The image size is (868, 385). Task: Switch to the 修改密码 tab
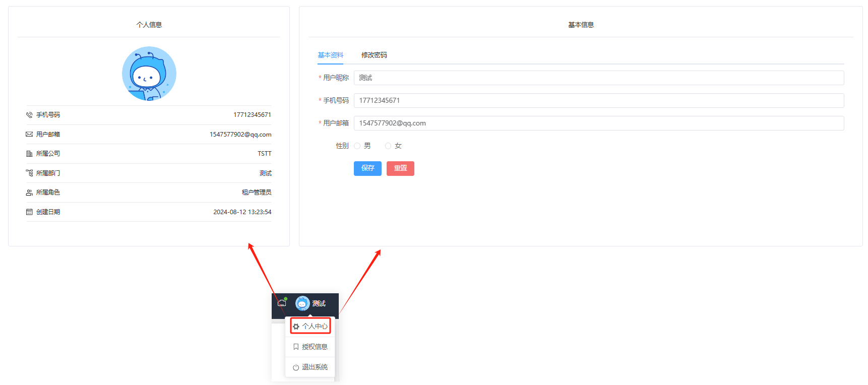374,55
